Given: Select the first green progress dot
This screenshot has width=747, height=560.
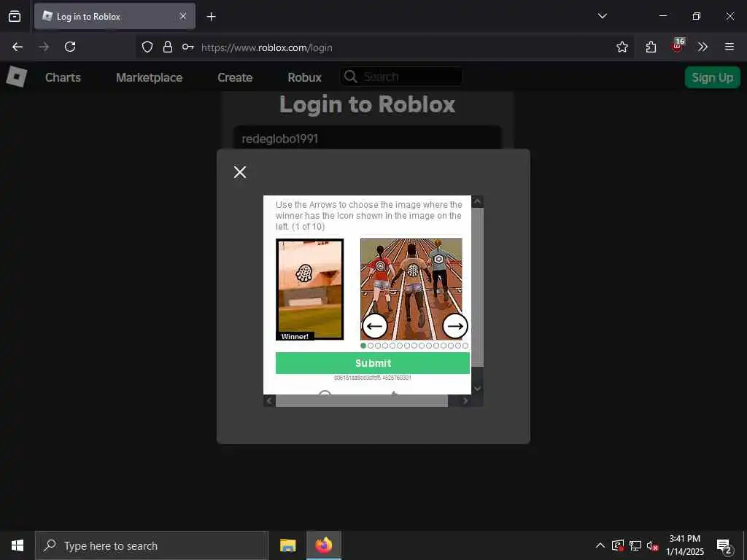Looking at the screenshot, I should tap(363, 346).
